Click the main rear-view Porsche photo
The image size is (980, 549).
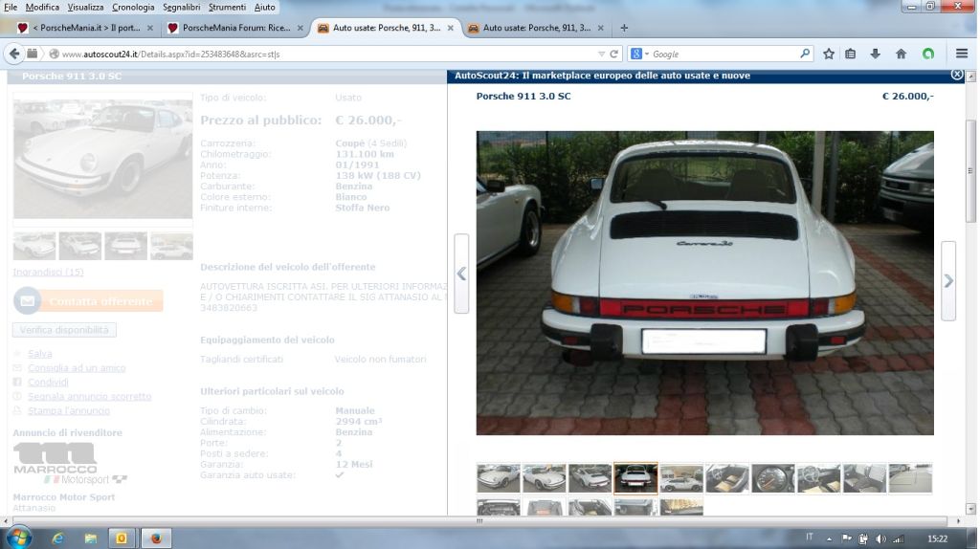click(705, 283)
